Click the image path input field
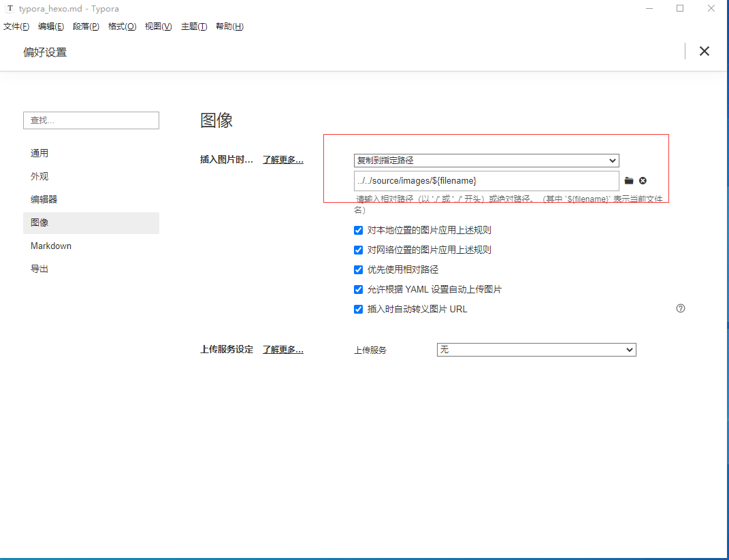Viewport: 729px width, 560px height. point(486,181)
